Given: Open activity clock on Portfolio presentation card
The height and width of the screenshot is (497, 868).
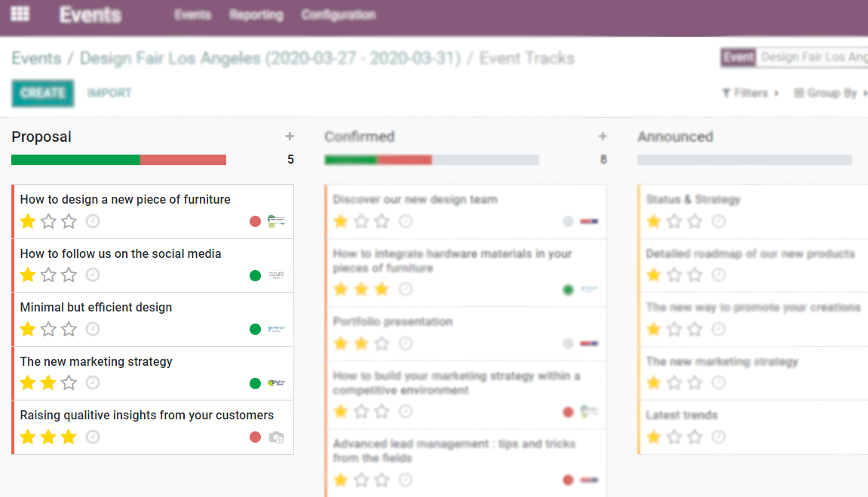Looking at the screenshot, I should click(406, 344).
